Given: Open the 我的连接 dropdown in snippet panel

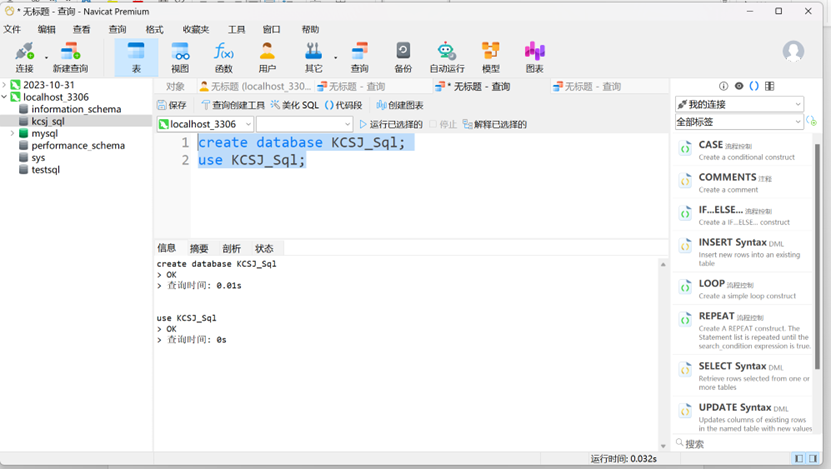Looking at the screenshot, I should 739,104.
